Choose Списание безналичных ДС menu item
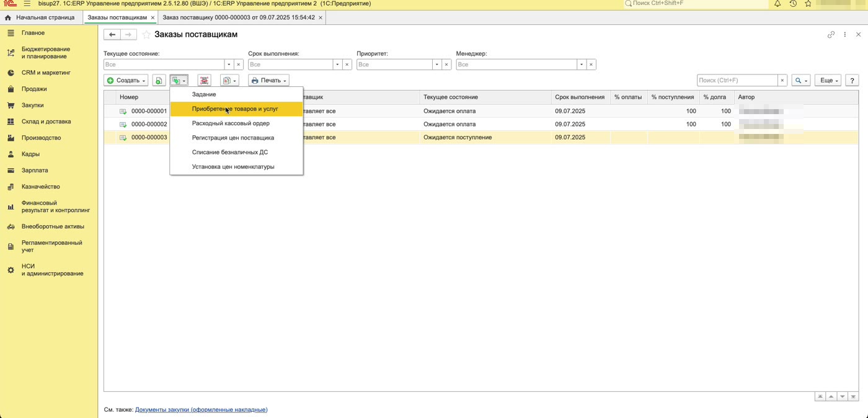Image resolution: width=868 pixels, height=418 pixels. [x=236, y=152]
